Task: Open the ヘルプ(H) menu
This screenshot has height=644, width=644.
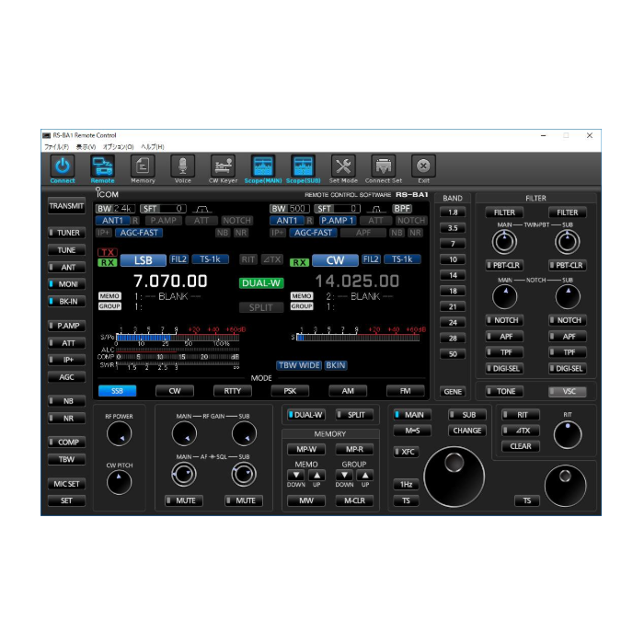Action: (x=153, y=146)
